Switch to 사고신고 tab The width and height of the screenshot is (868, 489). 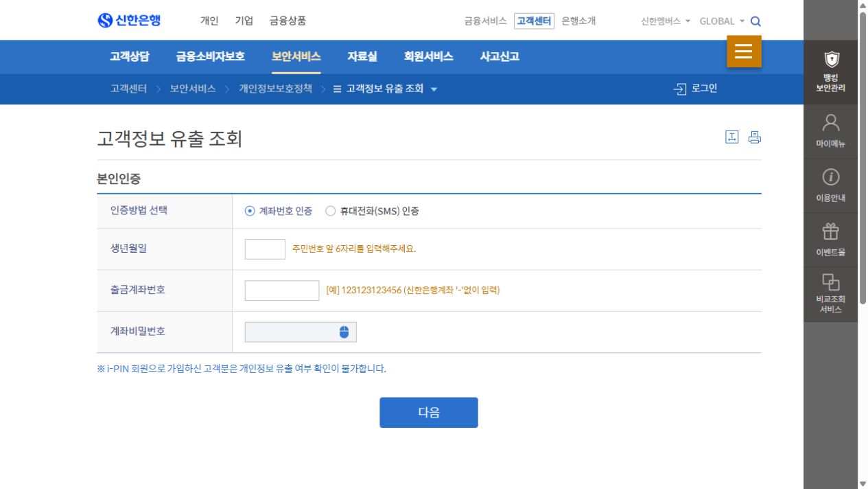500,57
